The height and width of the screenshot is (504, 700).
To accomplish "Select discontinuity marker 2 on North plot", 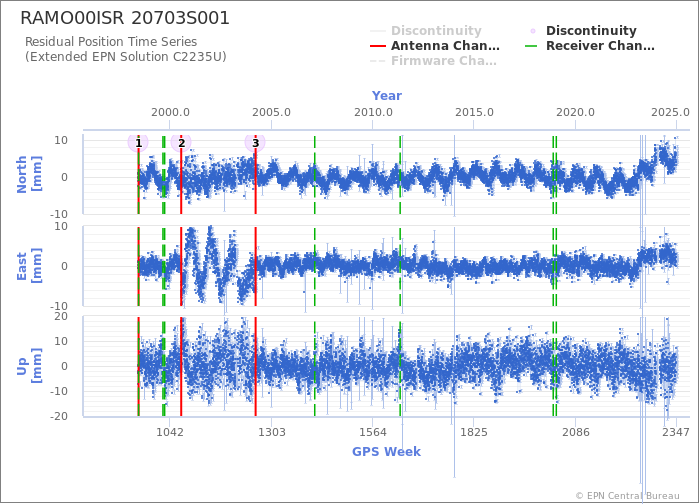I will [x=181, y=143].
